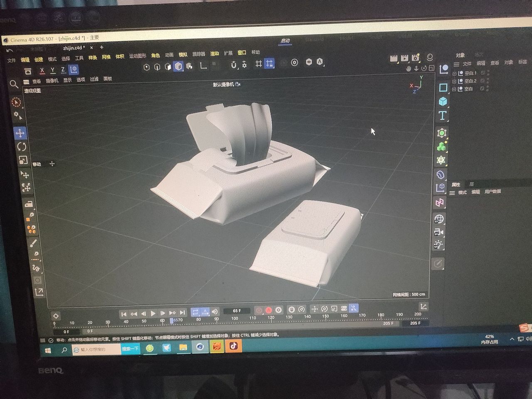Click the globe floor icon in right toolbar
This screenshot has width=532, height=399.
[439, 219]
